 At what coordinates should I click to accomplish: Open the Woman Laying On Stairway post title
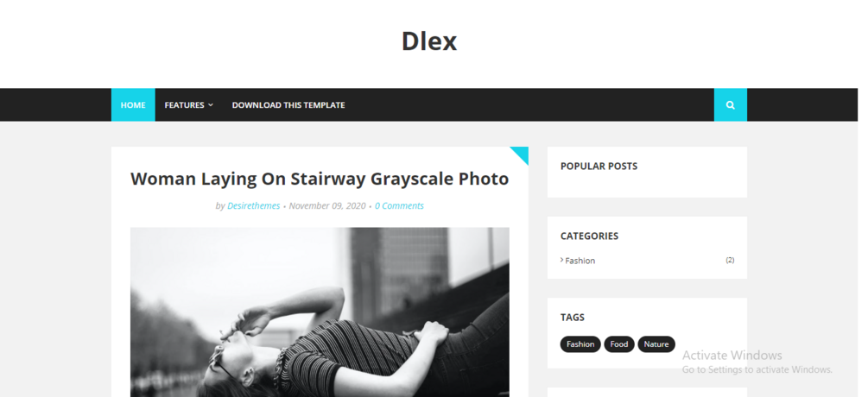[320, 180]
